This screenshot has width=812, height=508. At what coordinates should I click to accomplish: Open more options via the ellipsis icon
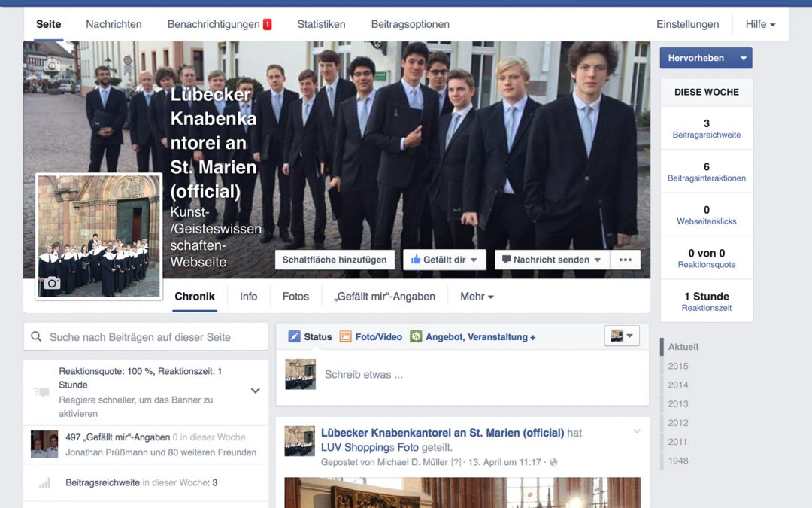coord(625,259)
